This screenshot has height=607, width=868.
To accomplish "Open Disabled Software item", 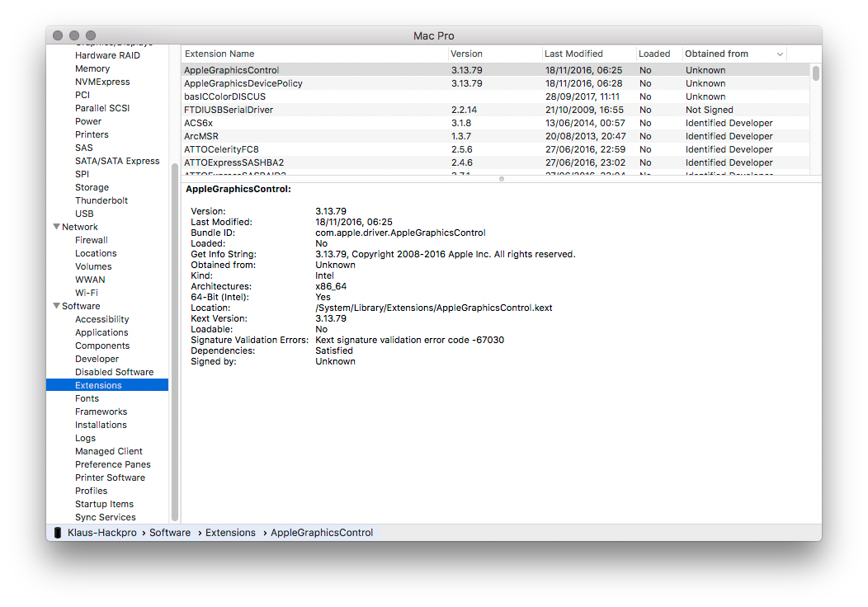I will 115,373.
